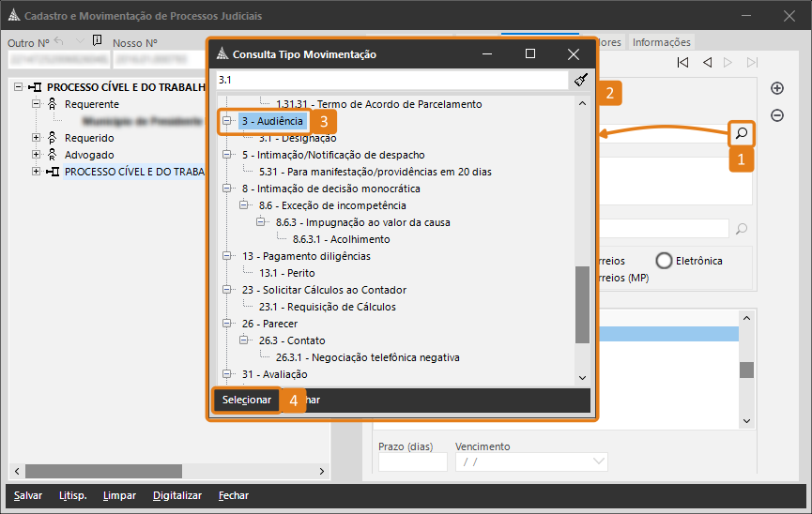Click the broom clear-filter icon
Image resolution: width=812 pixels, height=514 pixels.
coord(581,81)
